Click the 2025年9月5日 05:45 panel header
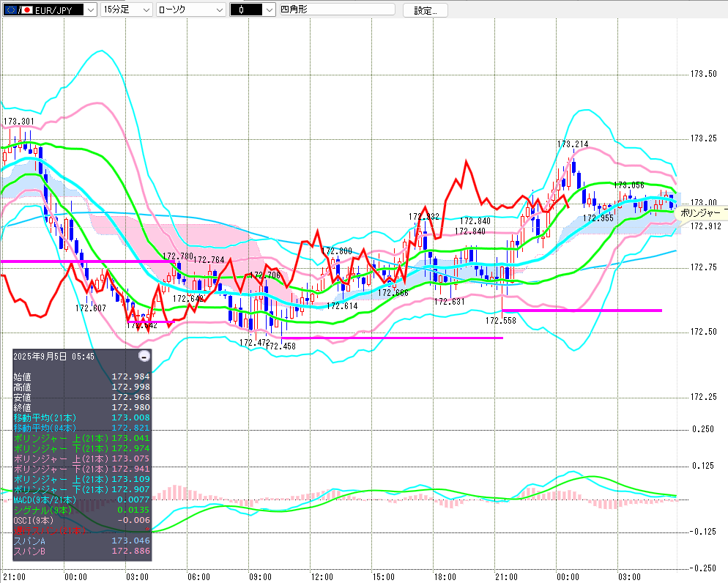This screenshot has height=583, width=728. pyautogui.click(x=54, y=357)
